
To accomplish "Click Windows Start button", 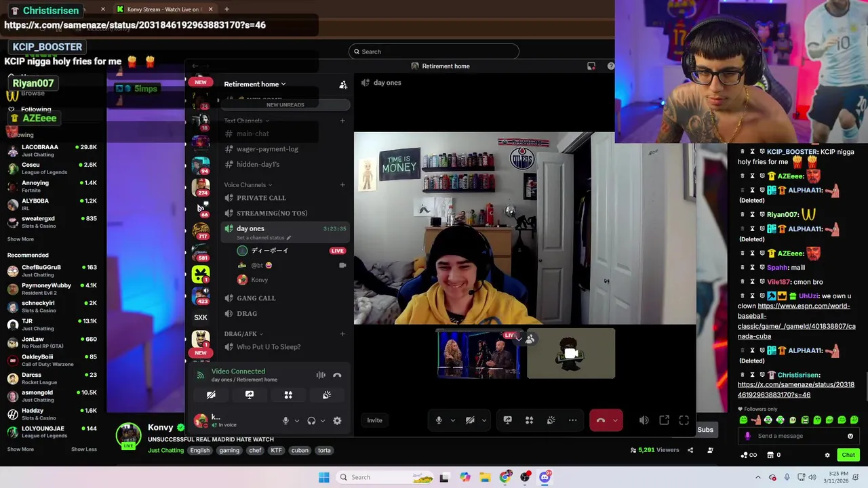I will point(323,477).
